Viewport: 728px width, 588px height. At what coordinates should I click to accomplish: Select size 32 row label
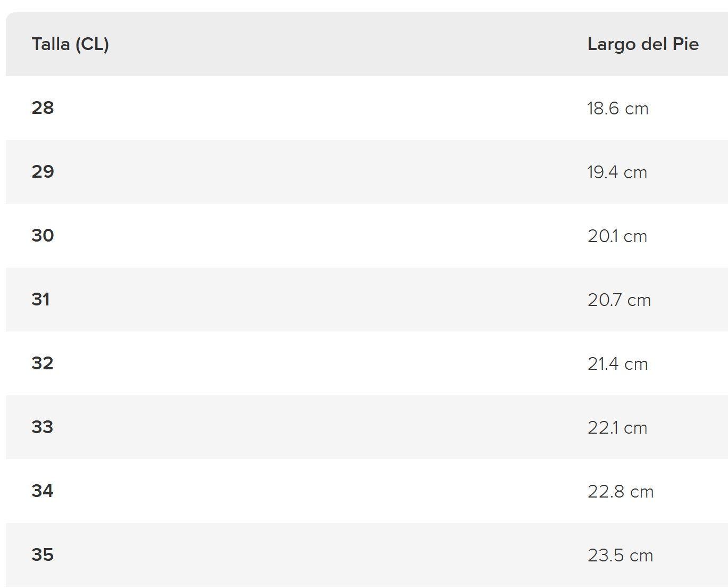(x=43, y=363)
